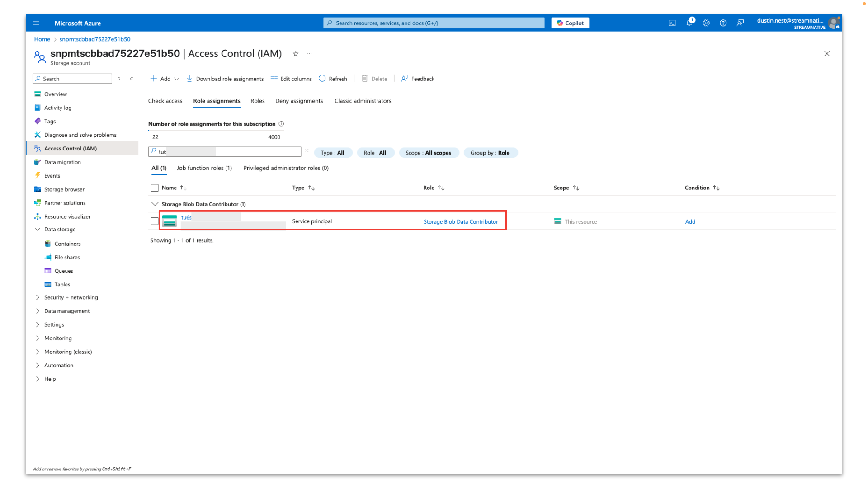
Task: Open the portal hamburger menu
Action: click(36, 23)
